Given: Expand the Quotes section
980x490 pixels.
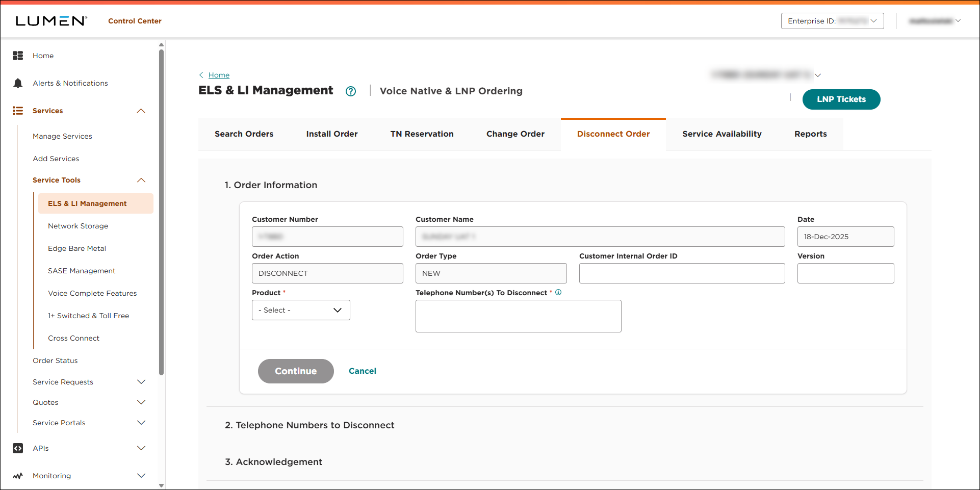Looking at the screenshot, I should [141, 402].
